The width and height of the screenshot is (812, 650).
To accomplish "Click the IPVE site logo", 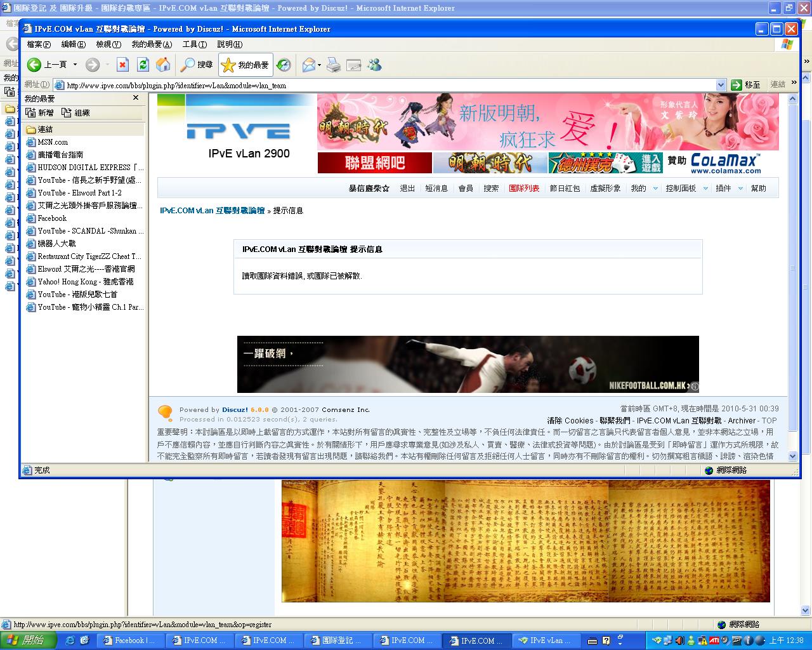I will coord(239,131).
